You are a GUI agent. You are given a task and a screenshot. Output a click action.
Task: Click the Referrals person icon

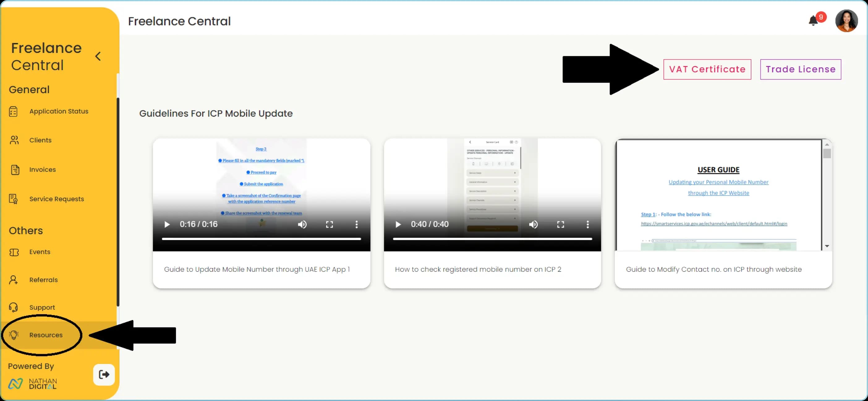coord(14,280)
